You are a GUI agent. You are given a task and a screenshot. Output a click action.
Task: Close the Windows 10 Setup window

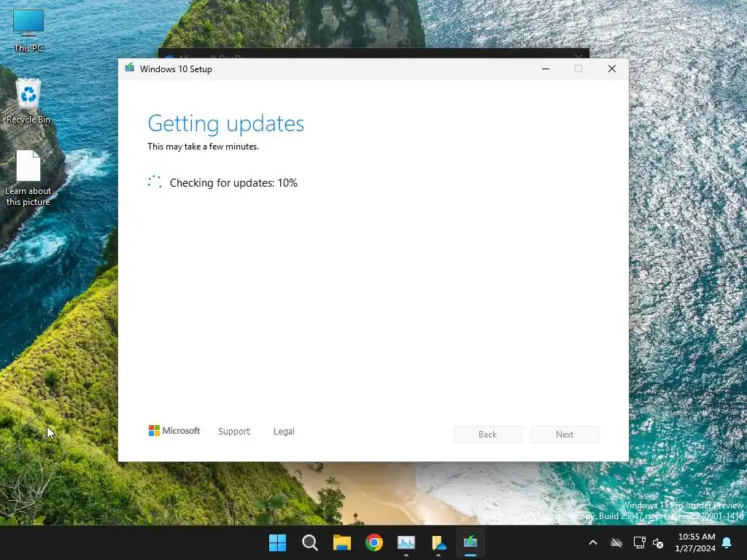(x=612, y=69)
